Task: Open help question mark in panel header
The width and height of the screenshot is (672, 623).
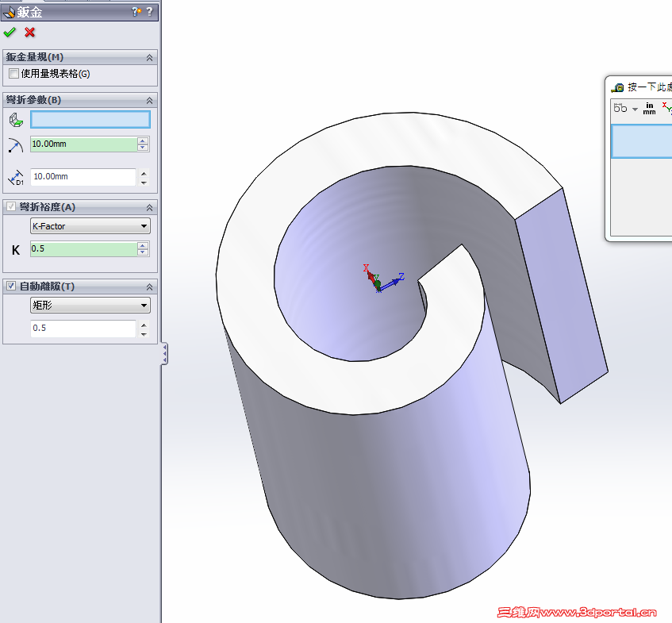Action: [149, 12]
